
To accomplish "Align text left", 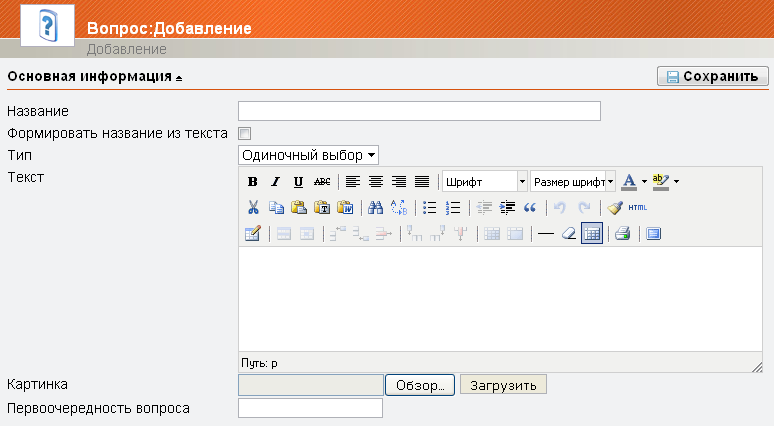I will [352, 182].
